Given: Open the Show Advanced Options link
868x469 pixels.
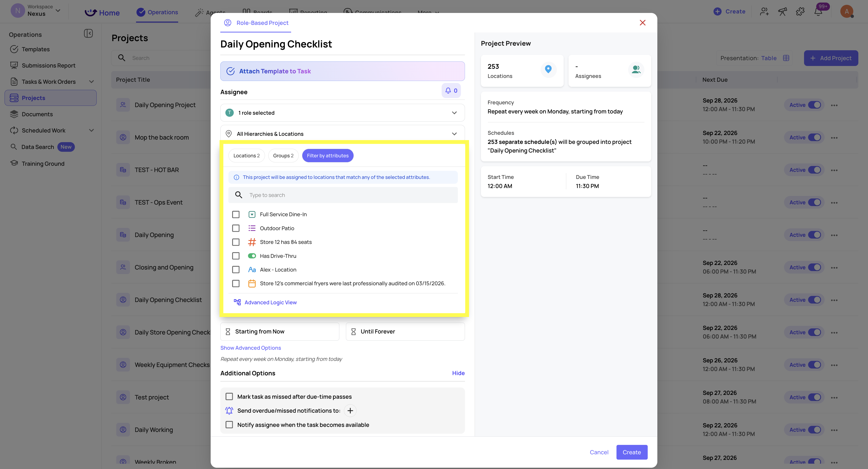Looking at the screenshot, I should 250,348.
